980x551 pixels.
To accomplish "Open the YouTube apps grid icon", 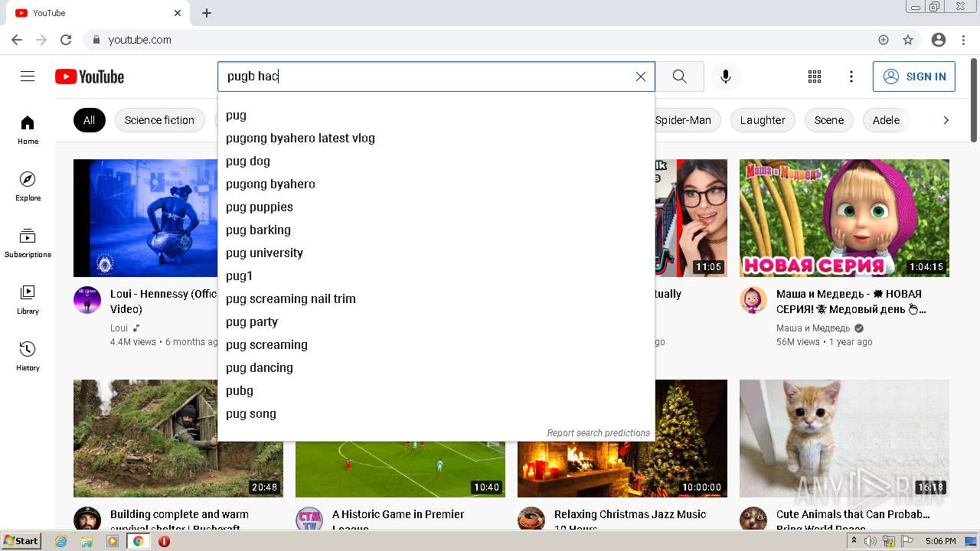I will (x=815, y=77).
